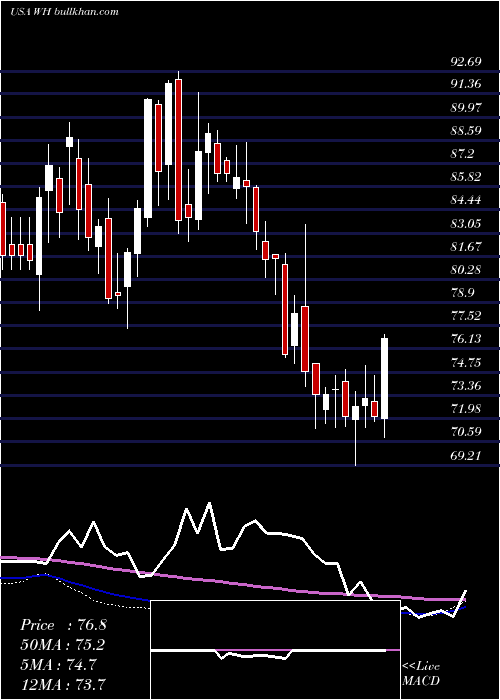
Task: Click the USA WH bullkhan.com title text
Action: pos(64,12)
